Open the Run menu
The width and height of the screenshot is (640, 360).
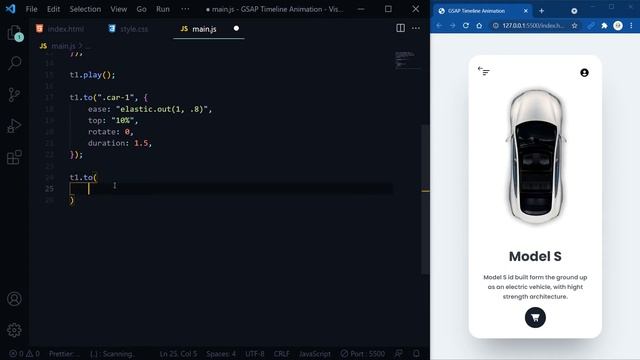(162, 9)
